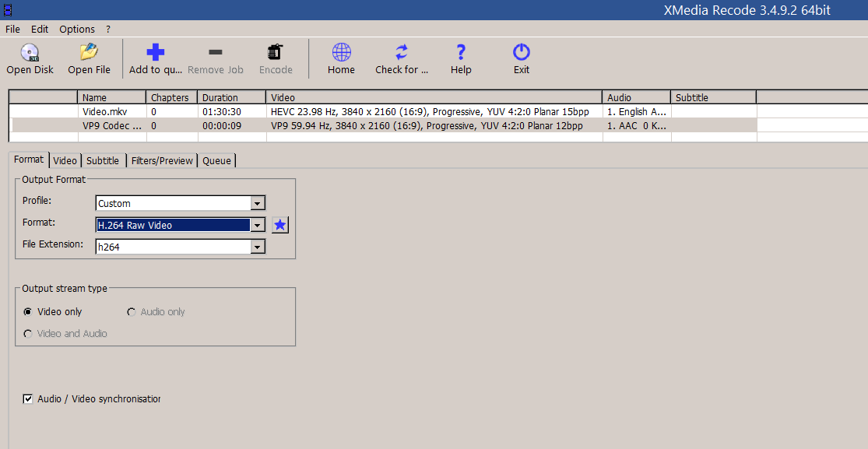This screenshot has width=868, height=449.
Task: Switch to the Queue tab
Action: tap(216, 160)
